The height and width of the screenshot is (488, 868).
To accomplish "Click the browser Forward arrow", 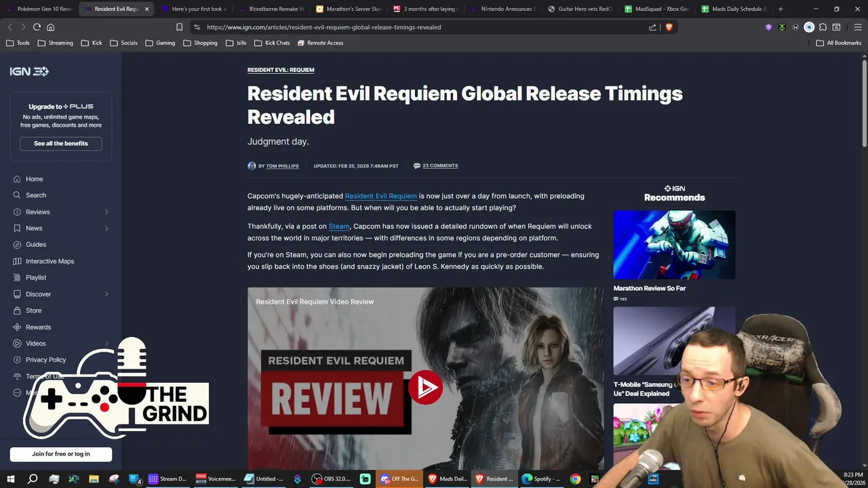I will click(23, 27).
